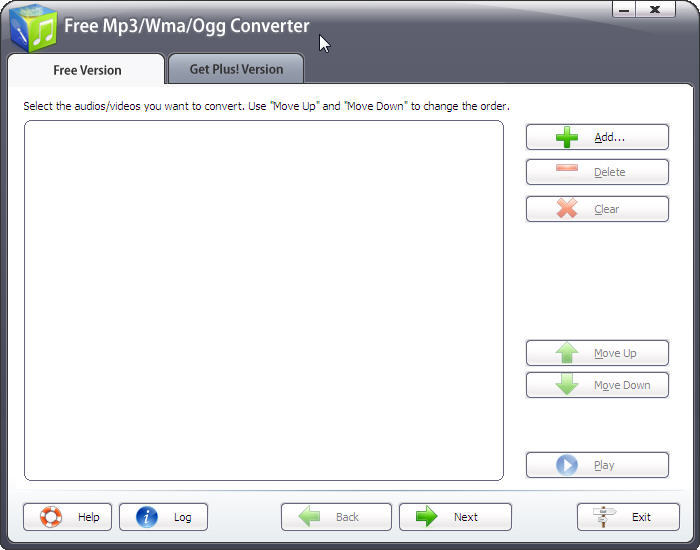Minimize the converter window
This screenshot has width=700, height=550.
[624, 9]
